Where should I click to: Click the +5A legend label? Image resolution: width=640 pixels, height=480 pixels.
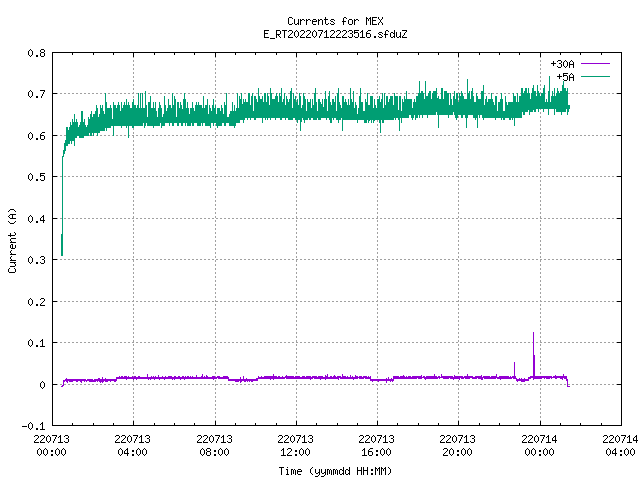565,77
